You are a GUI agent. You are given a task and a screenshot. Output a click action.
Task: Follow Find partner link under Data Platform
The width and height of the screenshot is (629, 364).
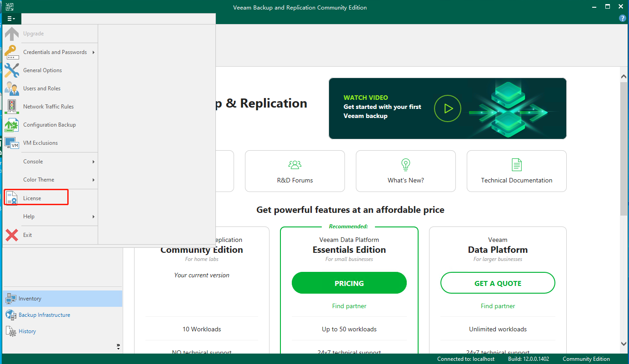498,306
